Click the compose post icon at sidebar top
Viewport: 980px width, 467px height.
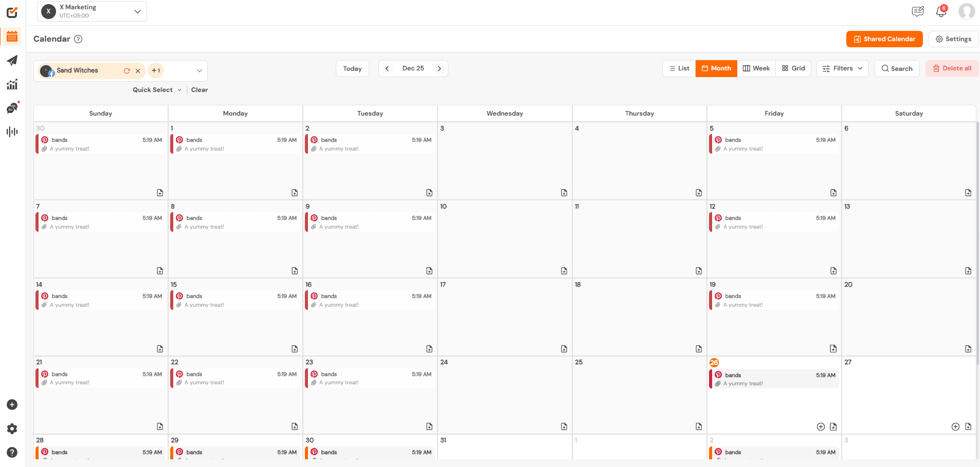point(12,12)
